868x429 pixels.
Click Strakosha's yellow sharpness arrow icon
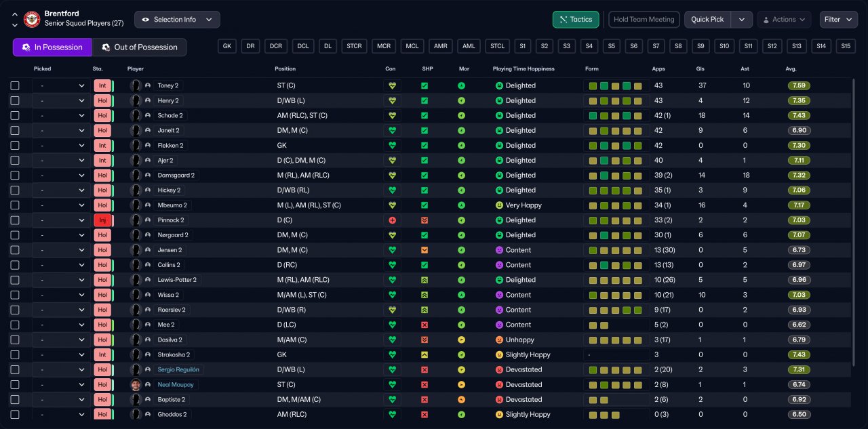pos(425,355)
